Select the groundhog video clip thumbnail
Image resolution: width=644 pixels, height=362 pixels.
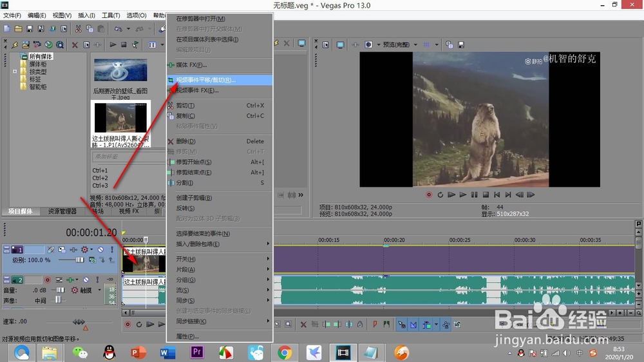pyautogui.click(x=120, y=118)
